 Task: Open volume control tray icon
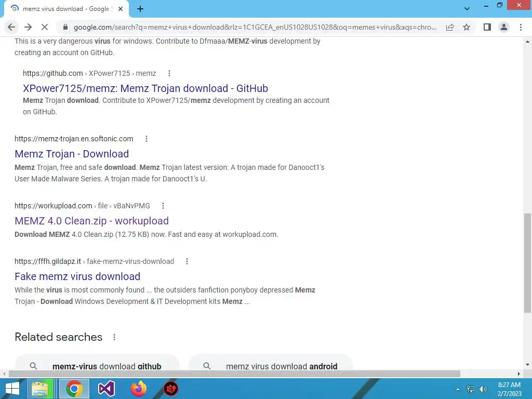coord(483,389)
